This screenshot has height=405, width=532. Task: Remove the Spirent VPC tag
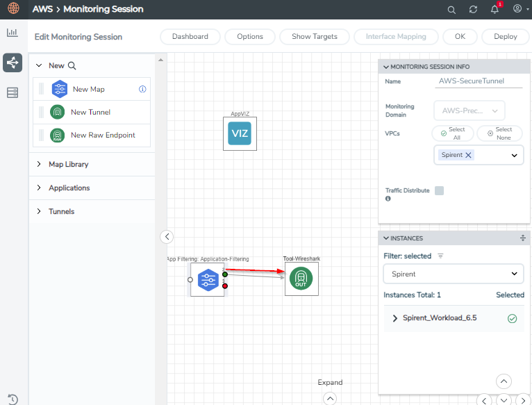coord(468,155)
